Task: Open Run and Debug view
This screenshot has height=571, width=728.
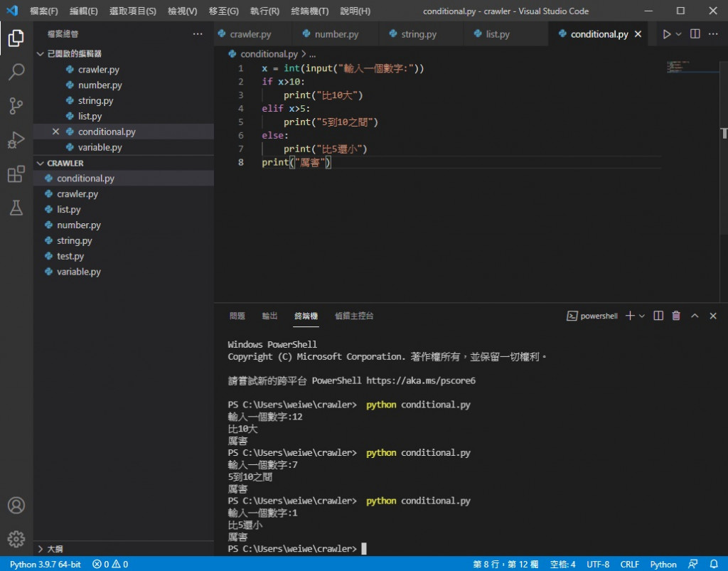Action: pyautogui.click(x=16, y=140)
